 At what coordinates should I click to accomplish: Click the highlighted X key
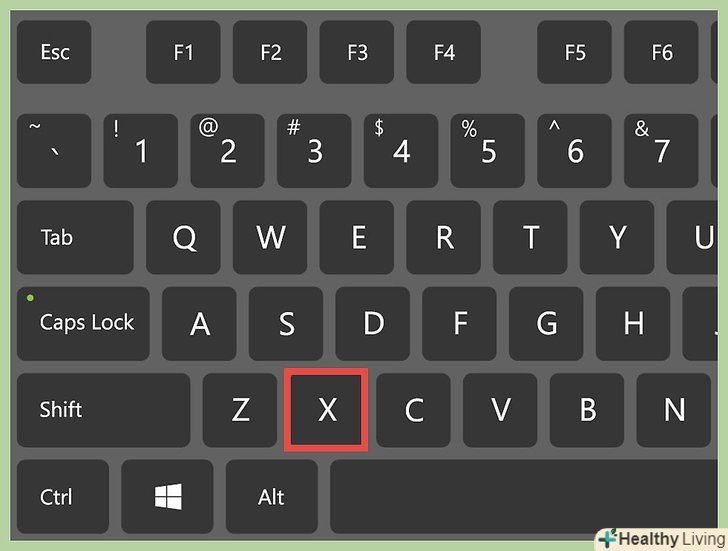pyautogui.click(x=326, y=410)
